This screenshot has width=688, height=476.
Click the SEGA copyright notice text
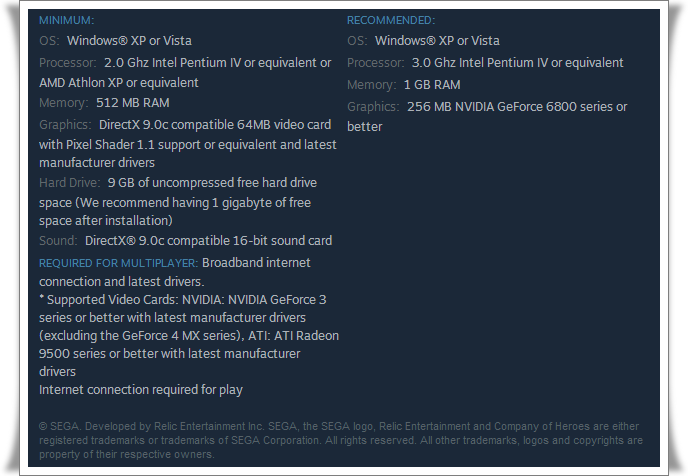click(341, 440)
